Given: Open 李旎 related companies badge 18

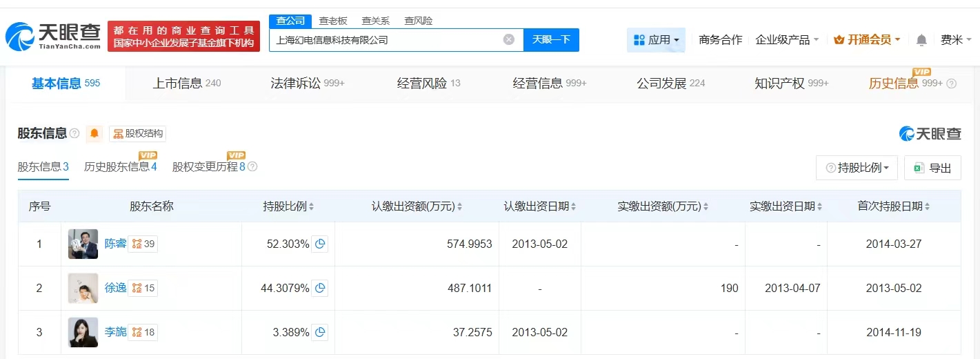Looking at the screenshot, I should tap(143, 332).
